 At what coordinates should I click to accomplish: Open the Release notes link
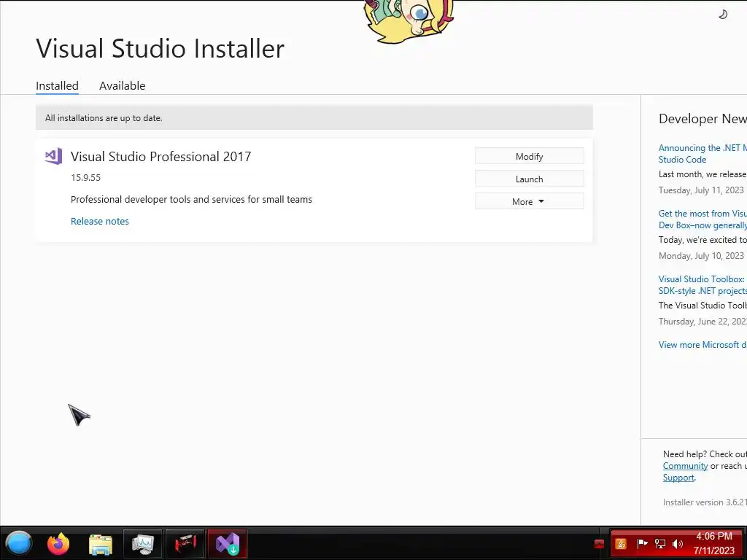[99, 221]
